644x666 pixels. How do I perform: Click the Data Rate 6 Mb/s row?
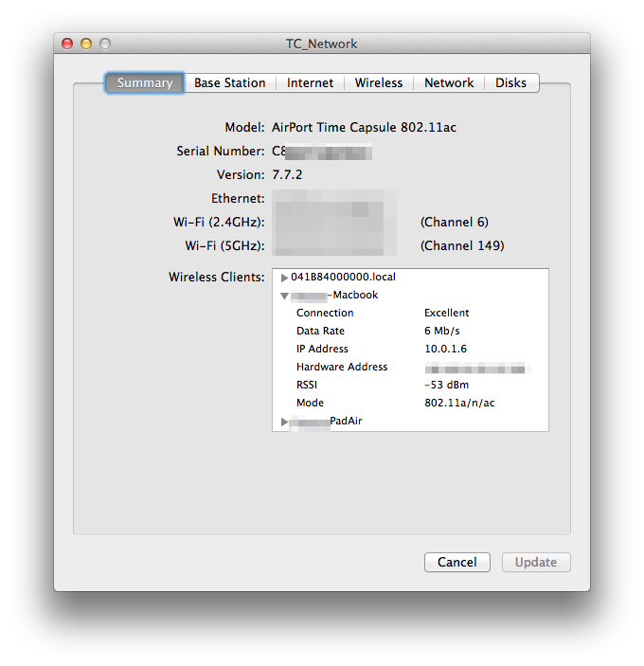(x=410, y=331)
